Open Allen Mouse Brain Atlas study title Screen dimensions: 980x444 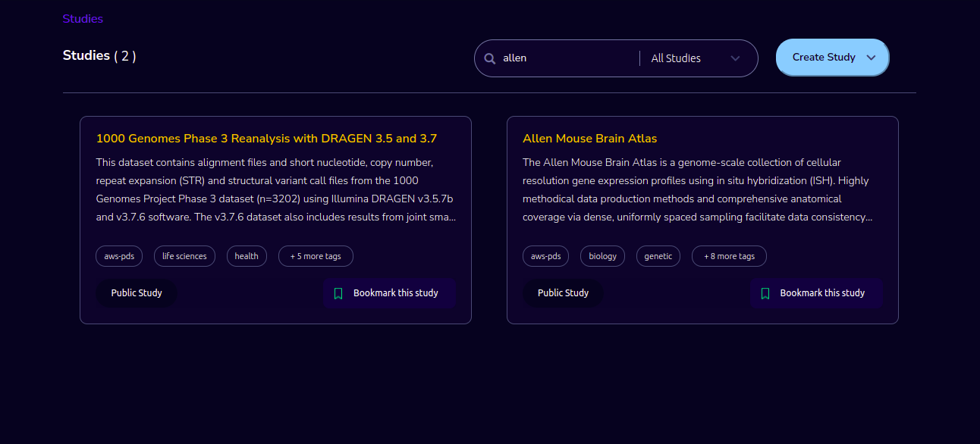coord(589,139)
